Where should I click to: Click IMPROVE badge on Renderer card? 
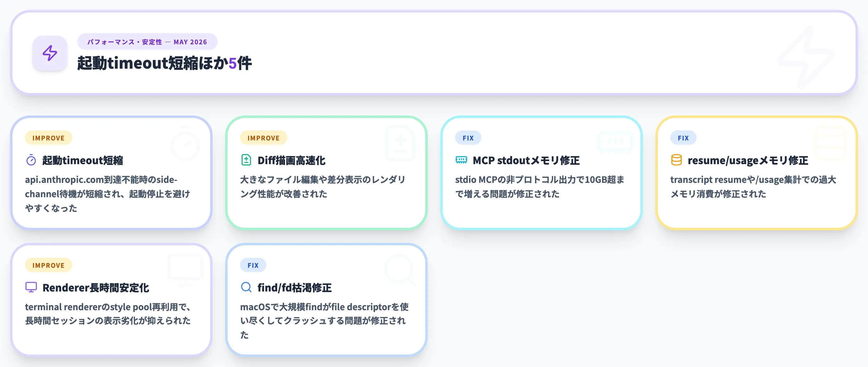pyautogui.click(x=49, y=265)
